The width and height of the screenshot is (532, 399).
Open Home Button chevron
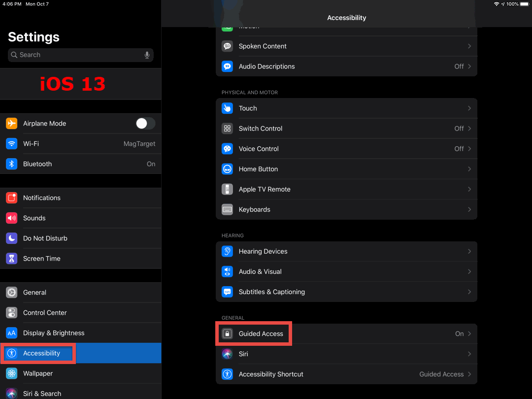coord(469,169)
